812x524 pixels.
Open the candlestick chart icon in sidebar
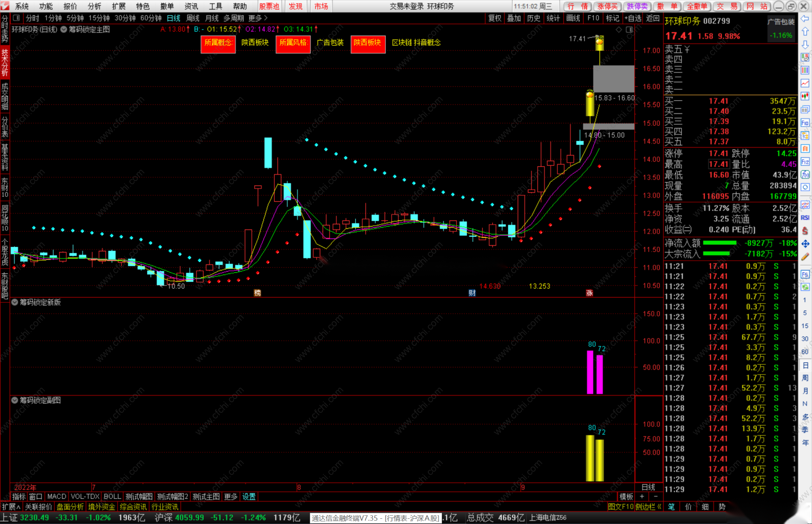(805, 96)
